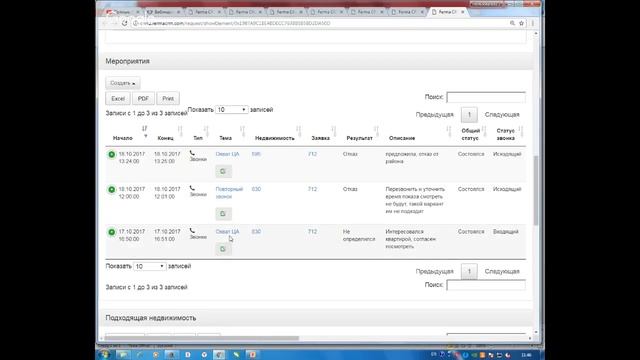Click Подходящая недвижимость section heading
This screenshot has width=640, height=360.
[151, 318]
